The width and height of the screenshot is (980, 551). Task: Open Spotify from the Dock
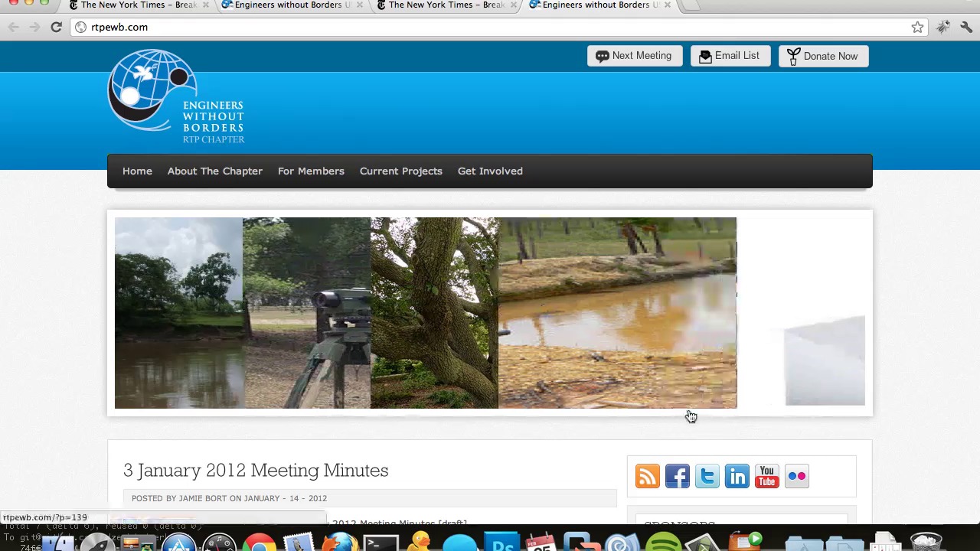[663, 542]
